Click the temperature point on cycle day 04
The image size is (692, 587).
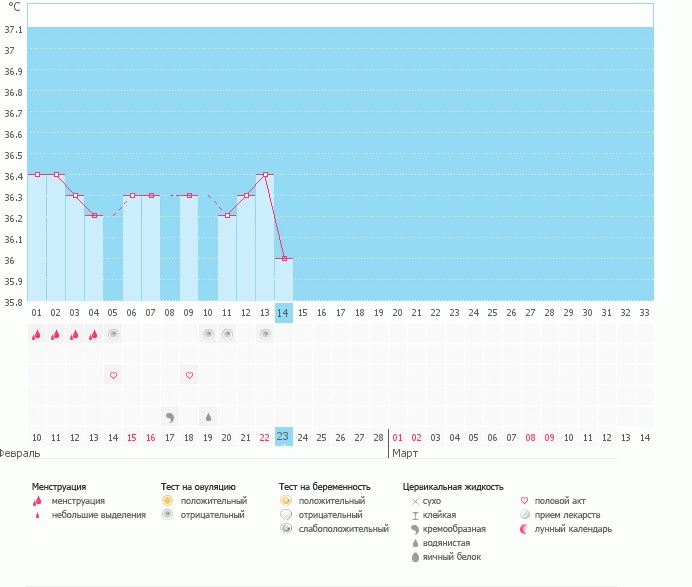point(94,216)
